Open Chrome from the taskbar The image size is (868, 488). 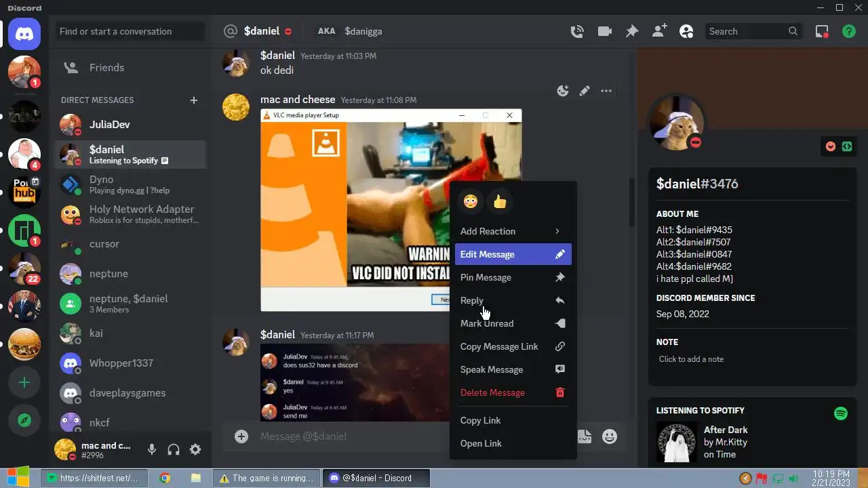tap(165, 478)
